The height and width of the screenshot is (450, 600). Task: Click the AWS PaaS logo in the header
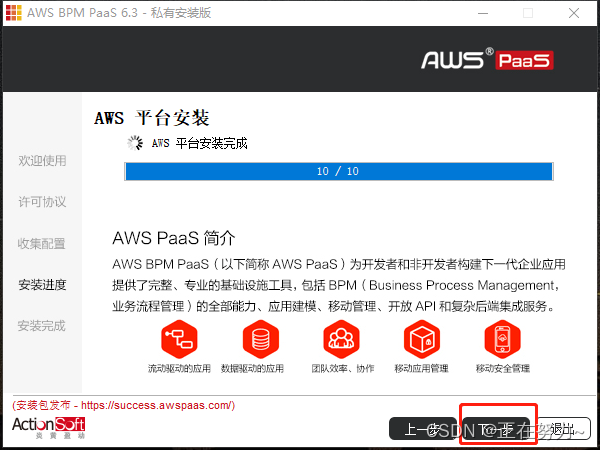click(487, 60)
